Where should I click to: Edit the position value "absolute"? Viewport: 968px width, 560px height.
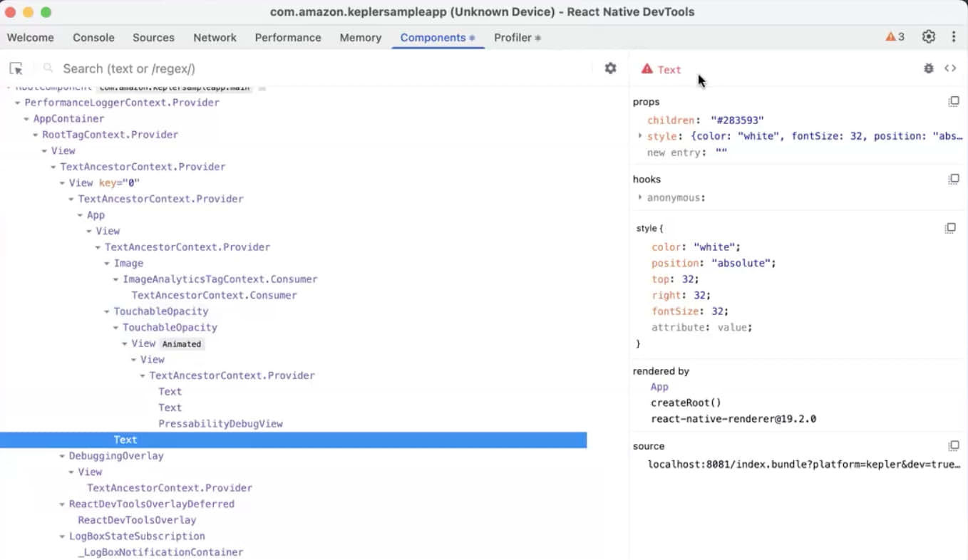(x=742, y=264)
